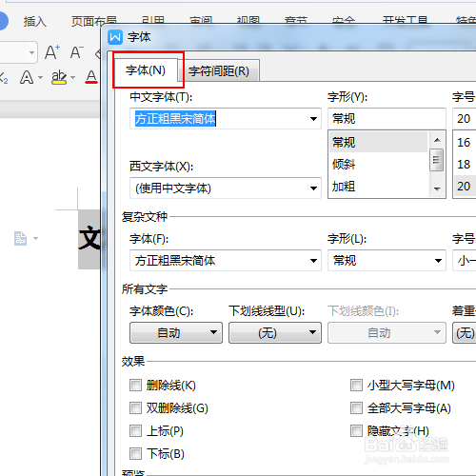Open the 插入 ribbon tab
Image resolution: width=476 pixels, height=476 pixels.
pyautogui.click(x=35, y=22)
